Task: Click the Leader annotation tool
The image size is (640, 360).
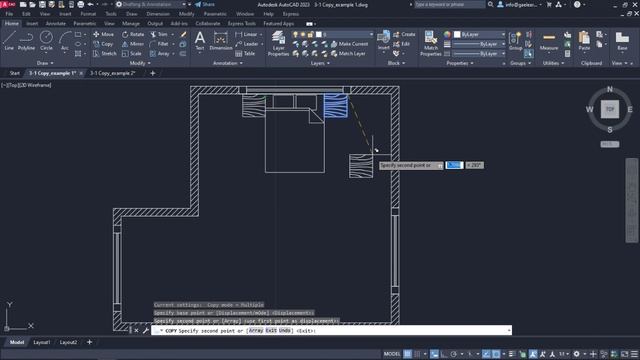Action: 247,44
